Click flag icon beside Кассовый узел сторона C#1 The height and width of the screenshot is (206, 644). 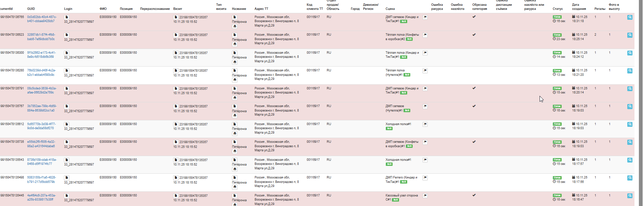(x=425, y=196)
